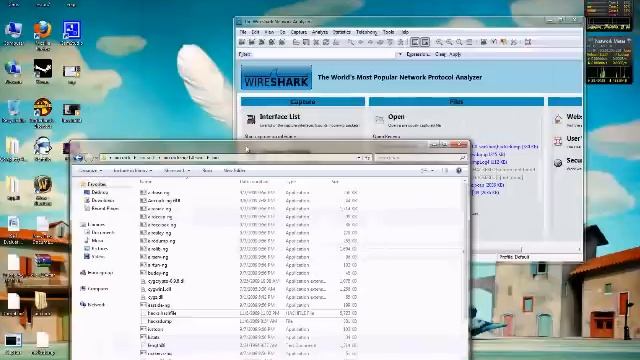Click Open under Files on Wireshark start page

coord(396,117)
